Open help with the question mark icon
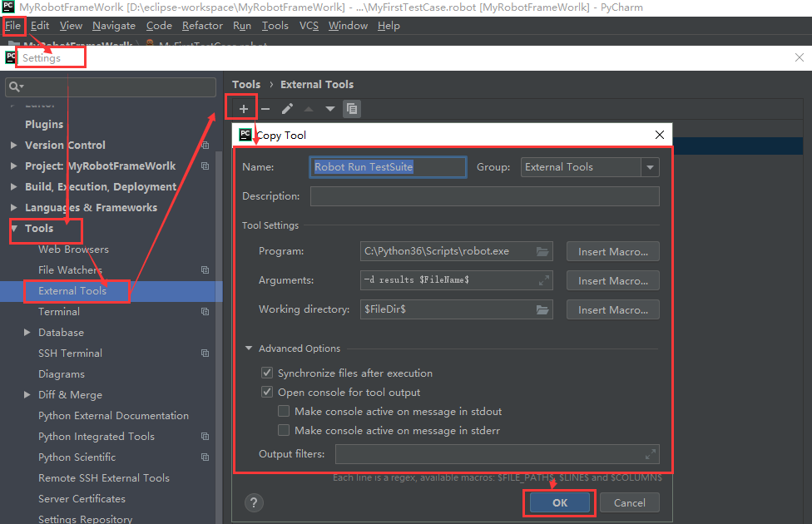The image size is (812, 524). (x=255, y=502)
